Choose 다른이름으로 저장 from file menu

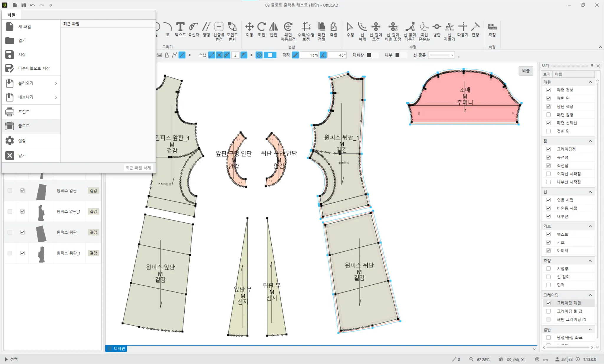click(34, 68)
